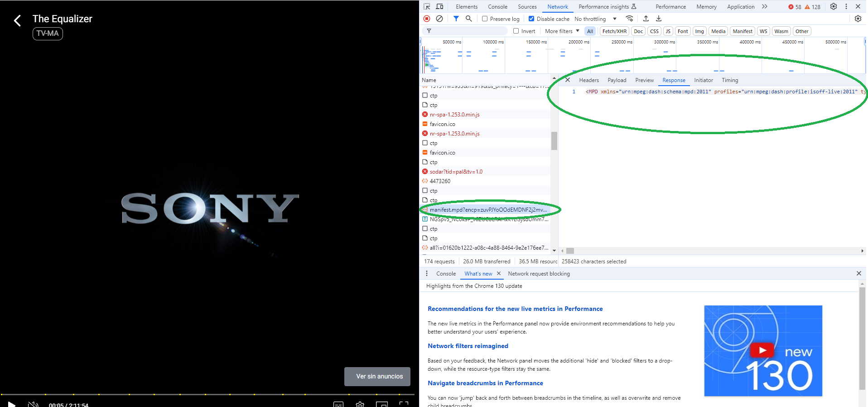Open DevTools three-dot customize menu
Viewport: 868px width, 407px height.
coord(846,7)
